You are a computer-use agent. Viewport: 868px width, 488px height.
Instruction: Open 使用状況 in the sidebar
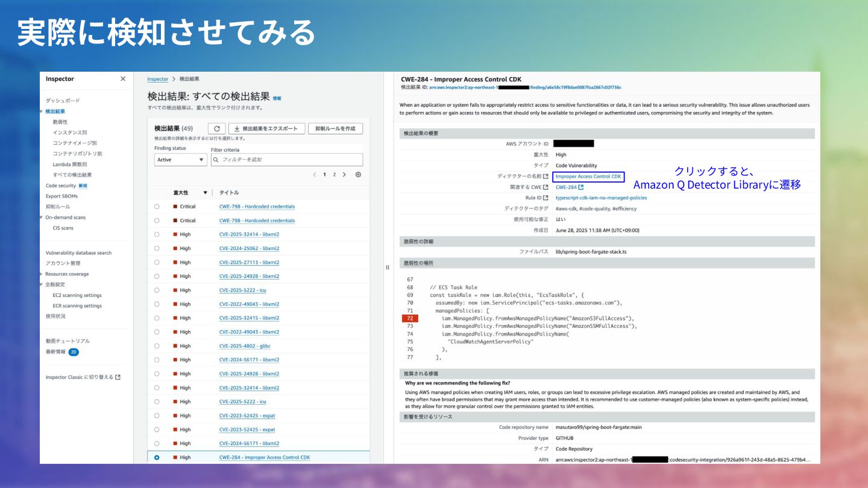(55, 316)
